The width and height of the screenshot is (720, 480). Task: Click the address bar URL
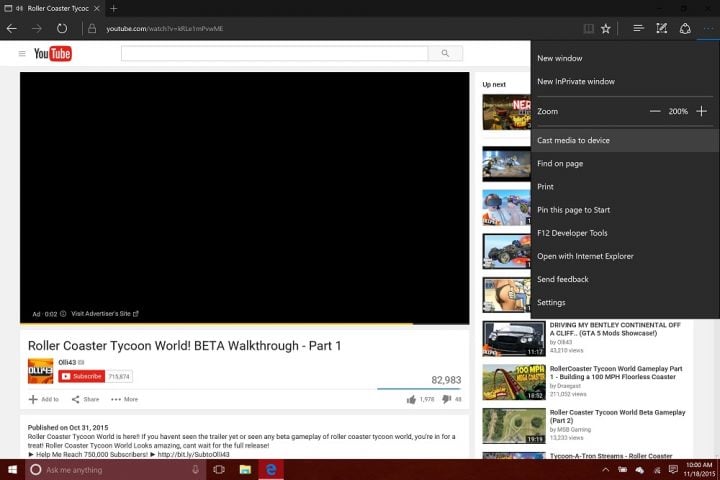(164, 28)
